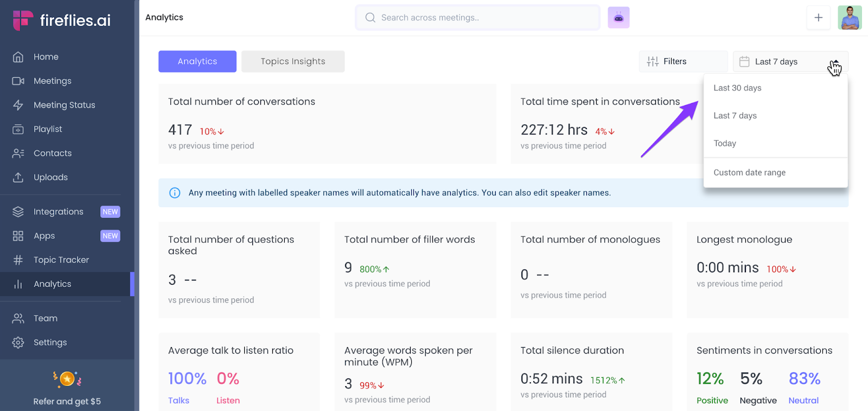Open Meetings from the sidebar
Viewport: 868px width, 411px height.
pyautogui.click(x=52, y=81)
